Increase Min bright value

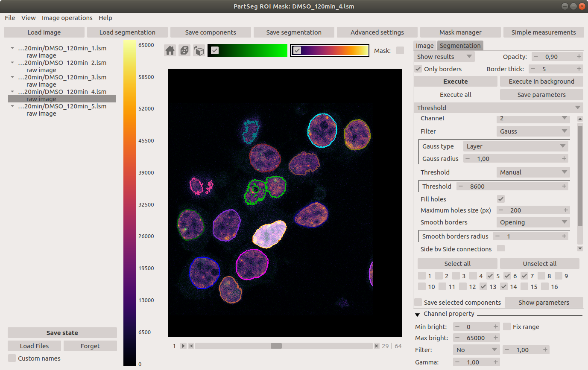496,327
